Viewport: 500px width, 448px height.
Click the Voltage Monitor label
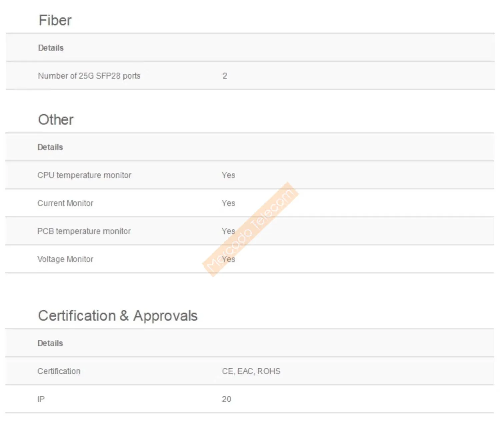coord(65,259)
